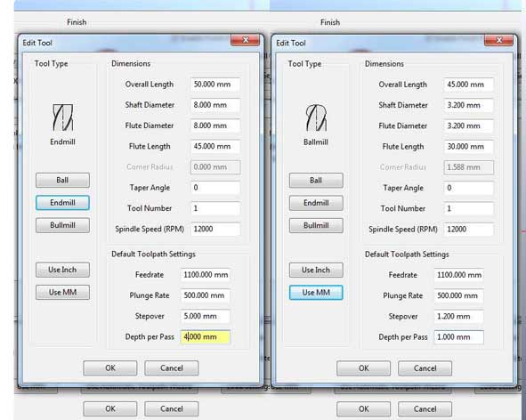Toggle Use MM in the Ballmill dialog
This screenshot has height=420, width=526.
pos(316,293)
